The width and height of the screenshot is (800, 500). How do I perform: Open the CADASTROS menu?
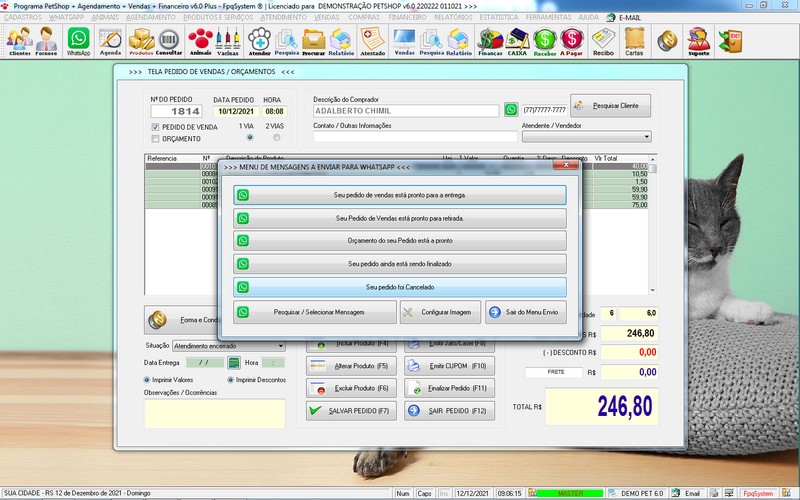pyautogui.click(x=22, y=17)
